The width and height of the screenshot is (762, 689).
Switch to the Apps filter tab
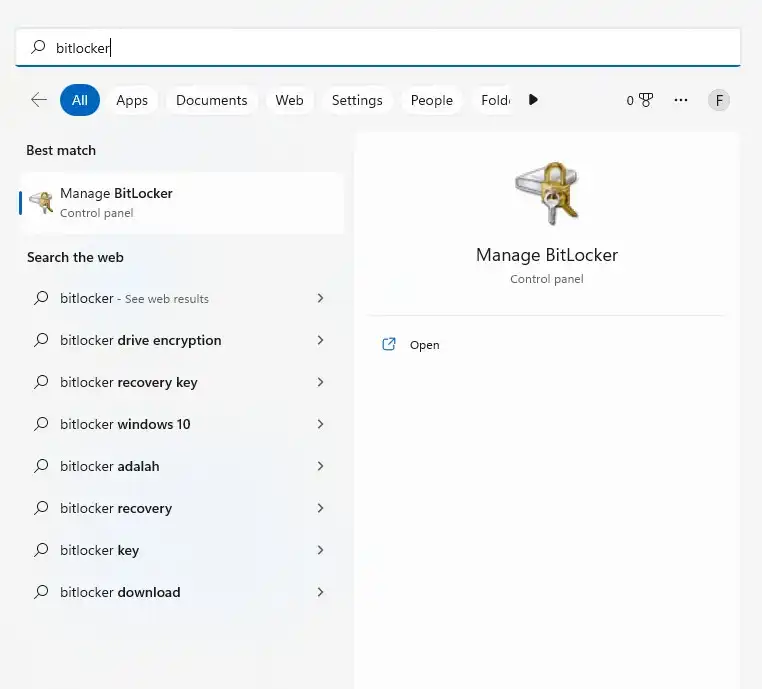tap(132, 100)
